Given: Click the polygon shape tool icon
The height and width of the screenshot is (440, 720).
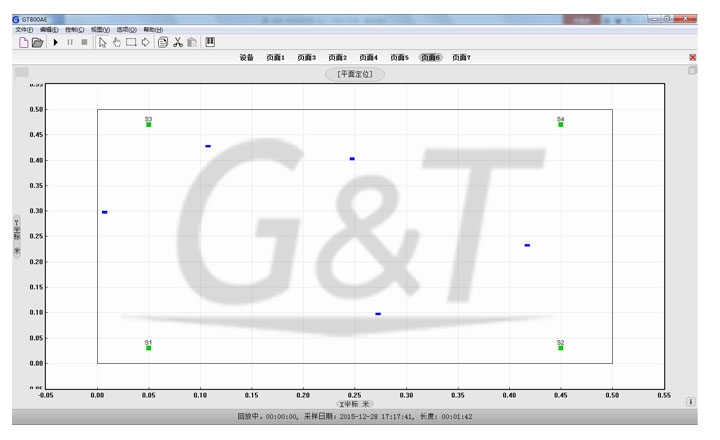Looking at the screenshot, I should point(146,42).
